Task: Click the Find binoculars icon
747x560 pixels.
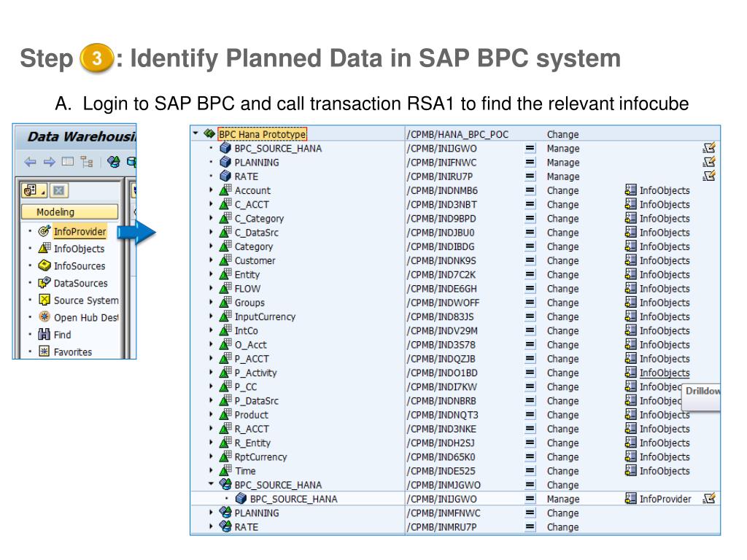Action: click(44, 334)
